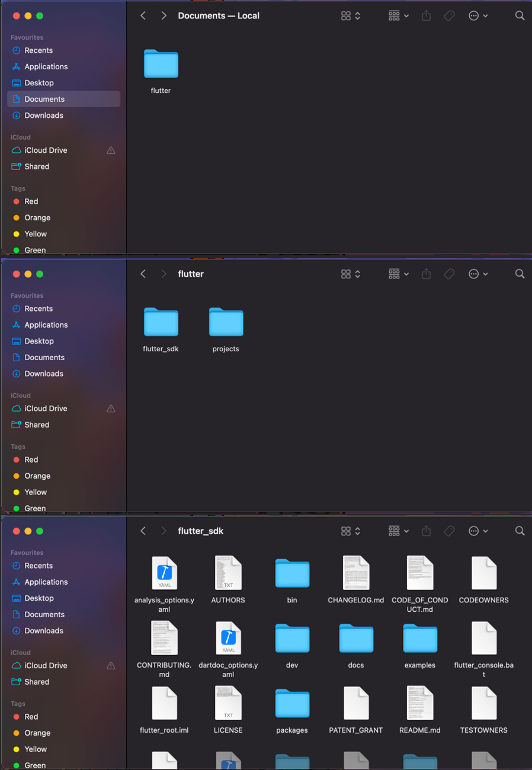This screenshot has height=770, width=532.
Task: Go back in flutter window
Action: [x=143, y=274]
